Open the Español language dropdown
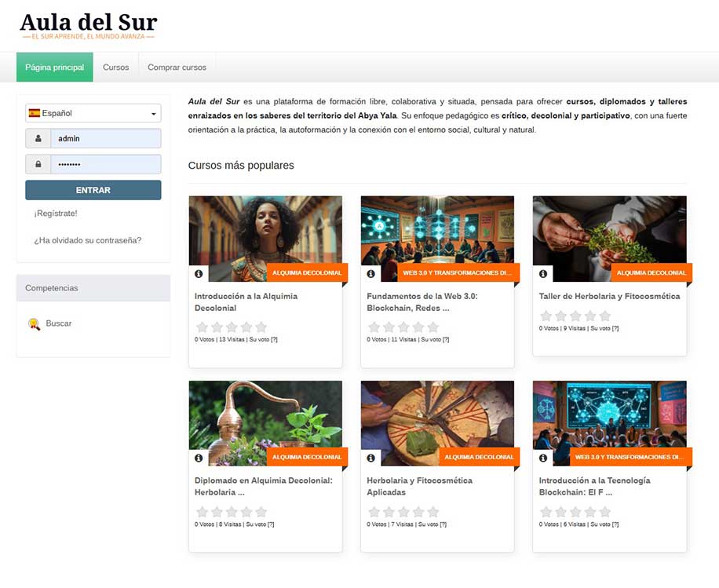This screenshot has width=719, height=588. click(93, 113)
